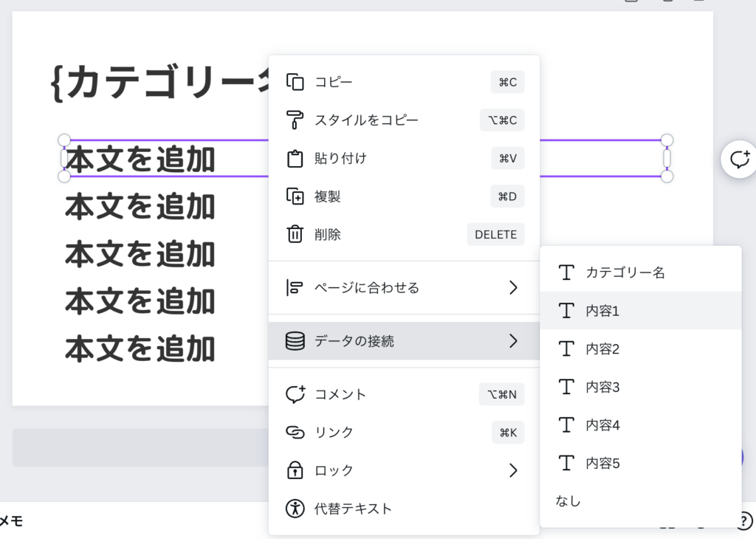Click the floating add comment bubble button
The height and width of the screenshot is (539, 756).
pos(739,159)
